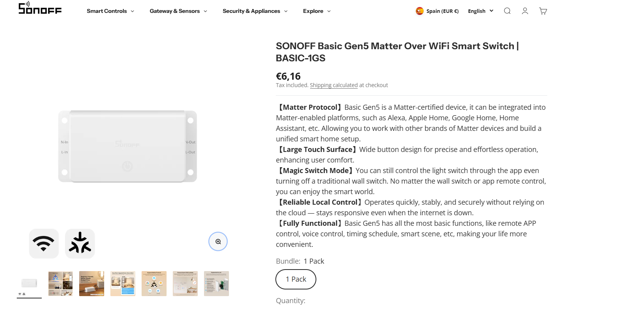Screen dimensions: 644x309
Task: Select the 1 Pack bundle option
Action: pos(296,279)
